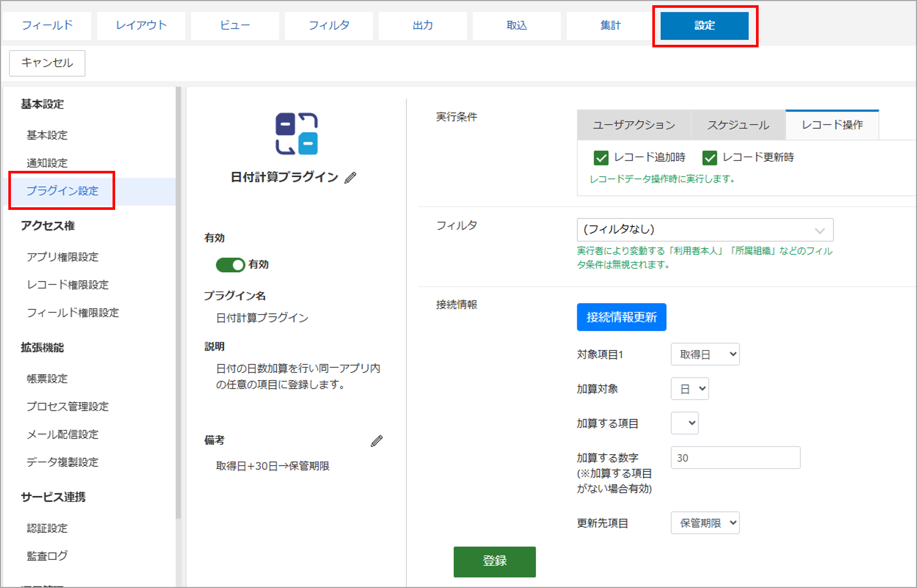Select the 設定 tab
The width and height of the screenshot is (917, 588).
coord(704,25)
